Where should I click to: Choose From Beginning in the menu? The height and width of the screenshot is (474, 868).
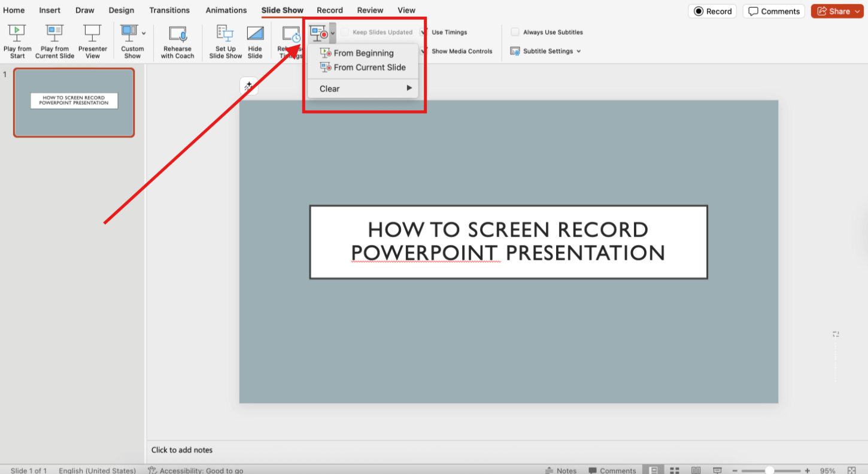point(363,53)
